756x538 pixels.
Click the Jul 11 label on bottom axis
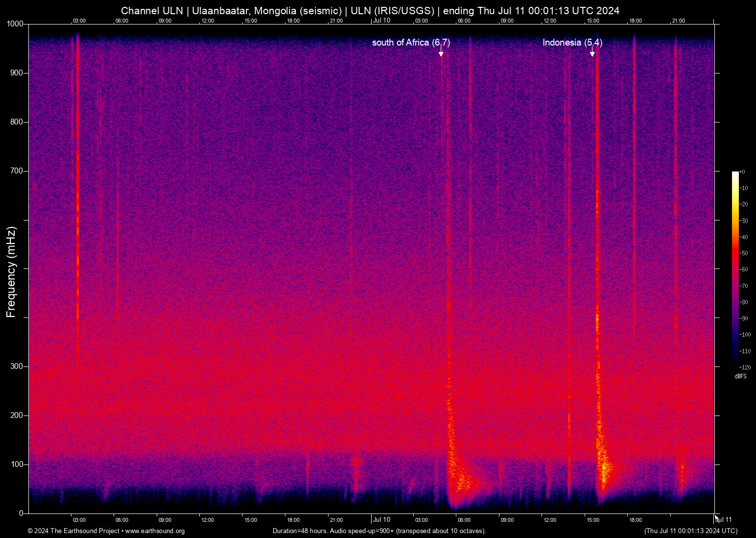[x=724, y=520]
